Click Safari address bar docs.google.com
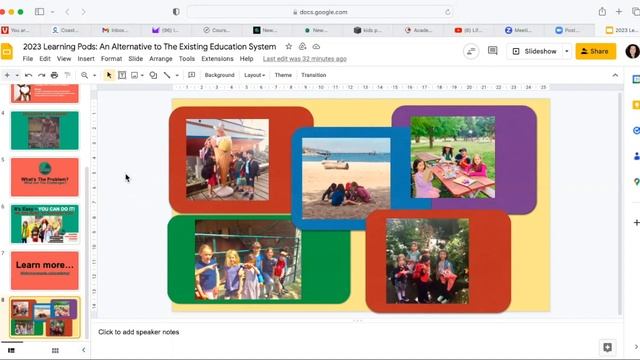 pyautogui.click(x=320, y=12)
